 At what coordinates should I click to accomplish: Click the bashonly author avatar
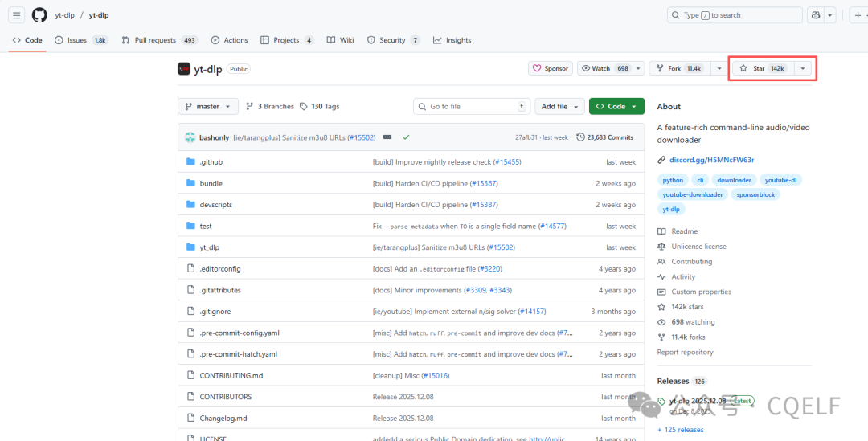click(x=190, y=137)
